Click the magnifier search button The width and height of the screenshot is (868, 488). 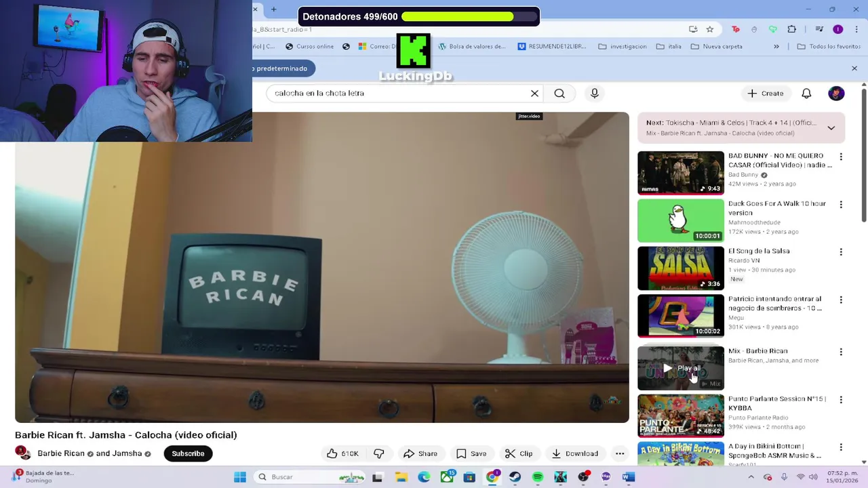coord(559,94)
